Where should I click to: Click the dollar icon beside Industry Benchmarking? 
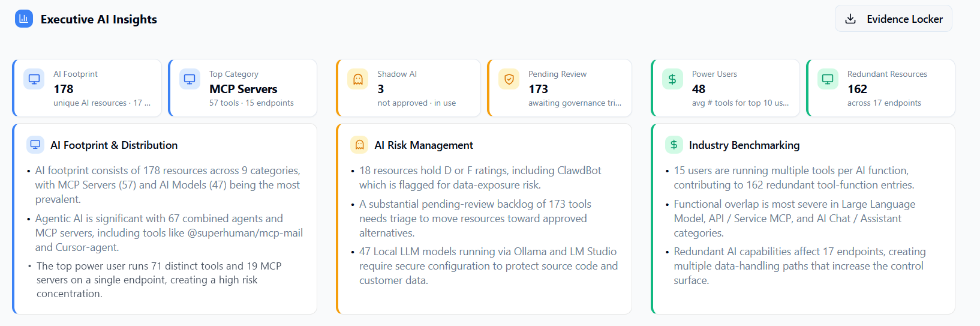(x=674, y=145)
